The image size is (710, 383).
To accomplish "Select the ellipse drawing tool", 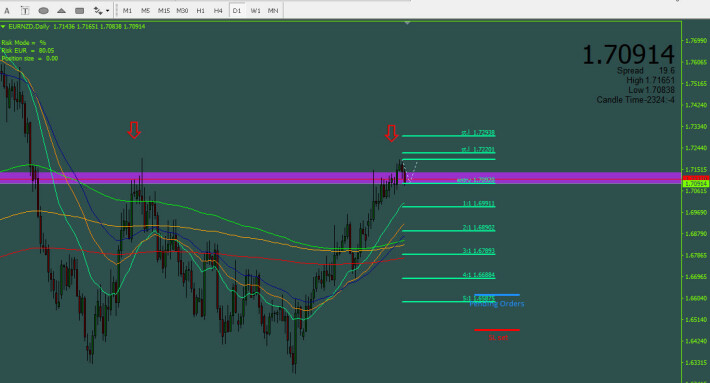I will [x=43, y=10].
